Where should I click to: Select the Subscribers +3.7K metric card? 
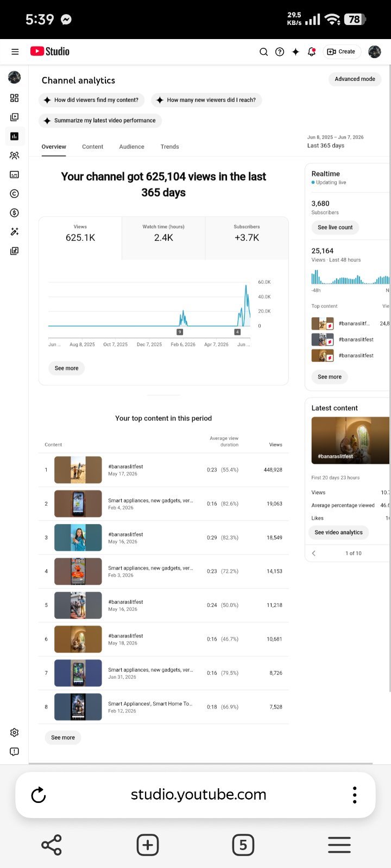pyautogui.click(x=247, y=238)
